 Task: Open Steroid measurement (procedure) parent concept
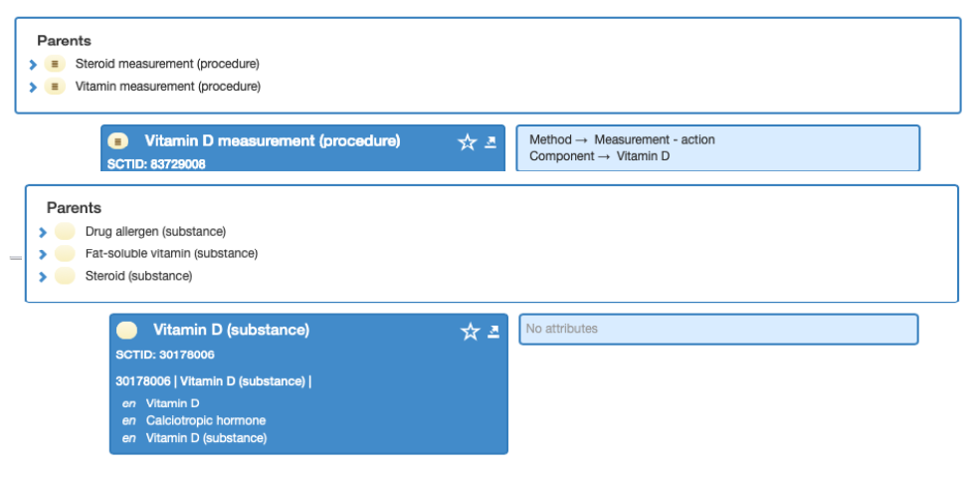[167, 64]
